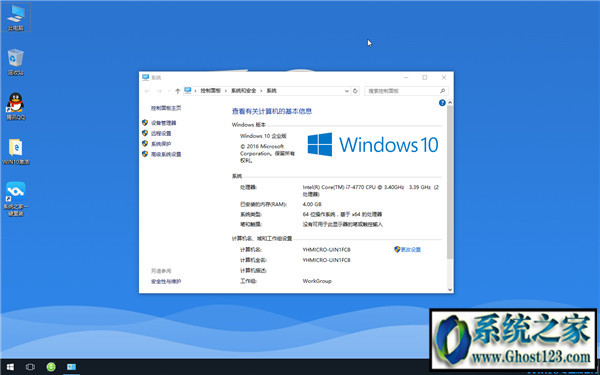The image size is (600, 375).
Task: Click the vertical scrollbar thumb
Action: tap(450, 182)
